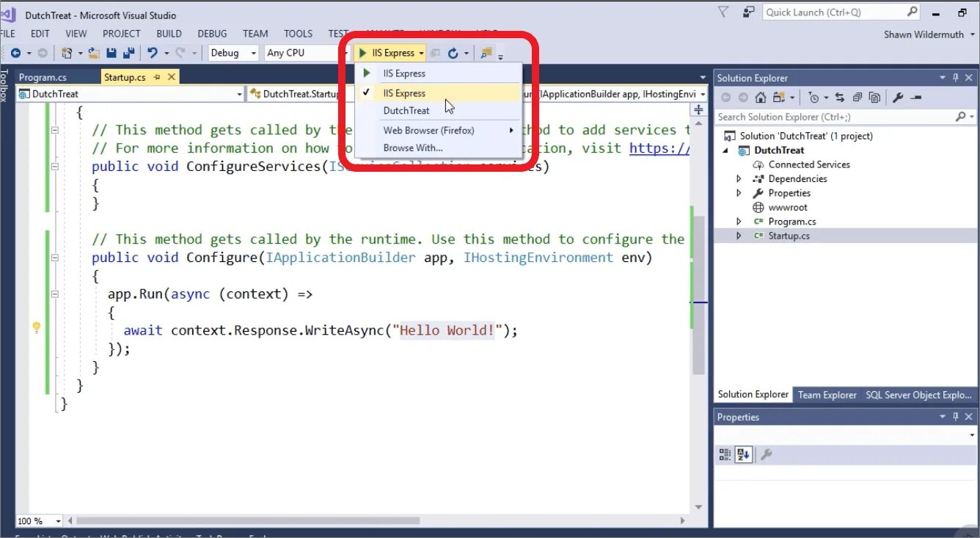The width and height of the screenshot is (980, 538).
Task: Click the send feedback icon beside Quick Launch
Action: (748, 12)
